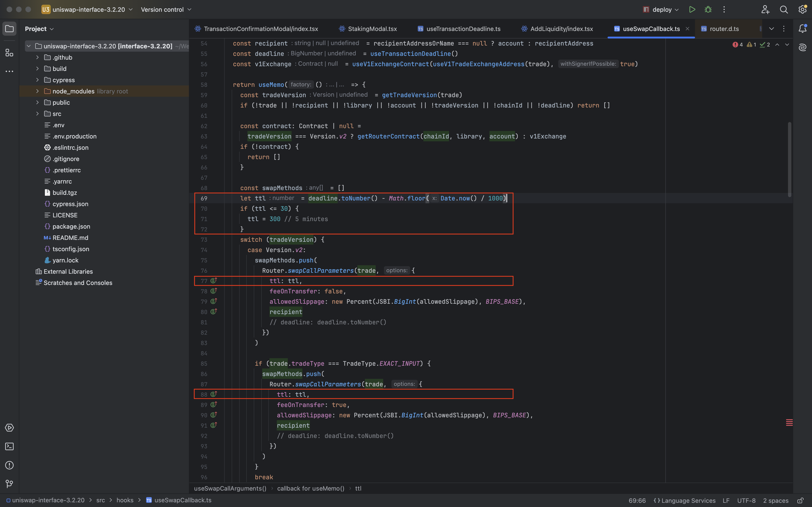This screenshot has width=812, height=507.
Task: Click the close button on useSwapCallback.ts tab
Action: (687, 29)
